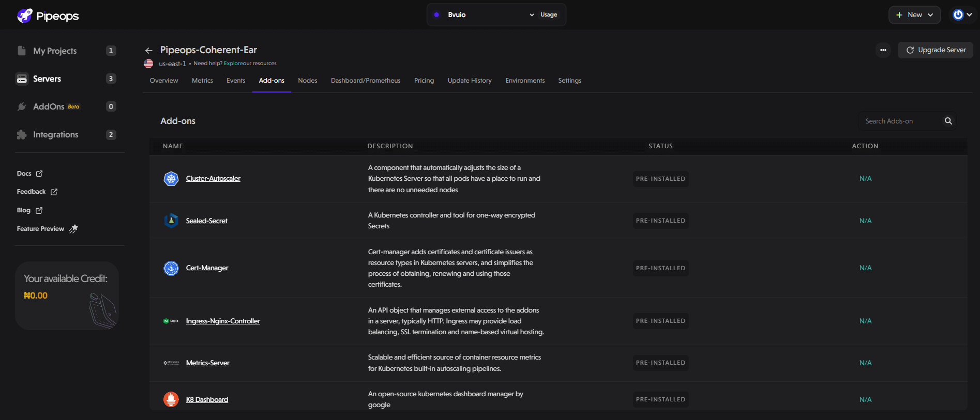
Task: Click the Ingress-Nginx-Controller icon
Action: [171, 321]
